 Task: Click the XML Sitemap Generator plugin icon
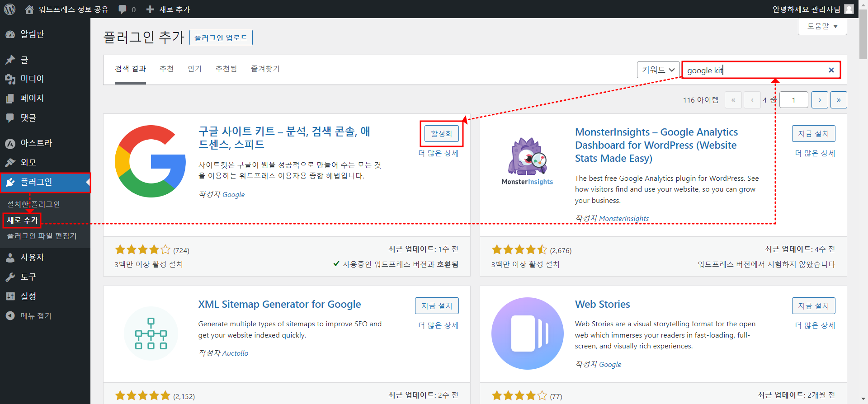point(151,334)
